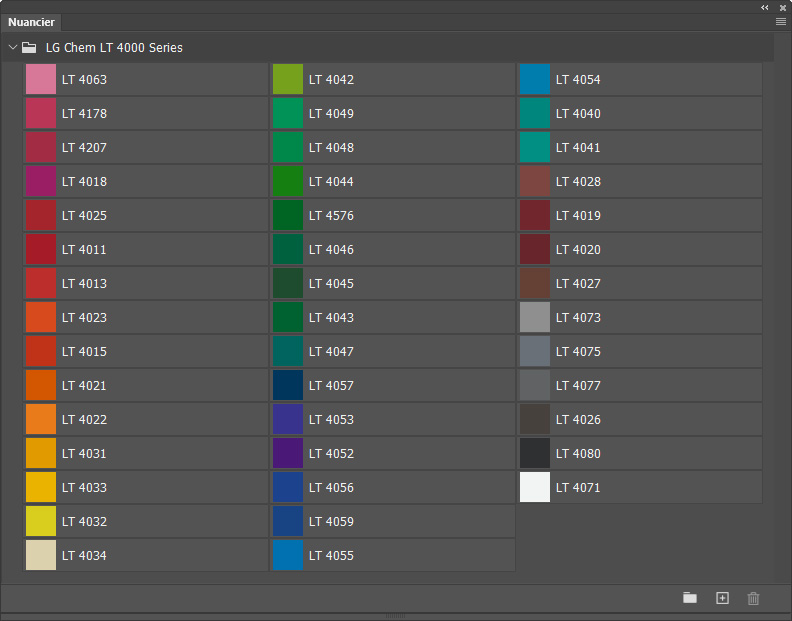Pick the LT 4075 slate swatch

click(535, 351)
